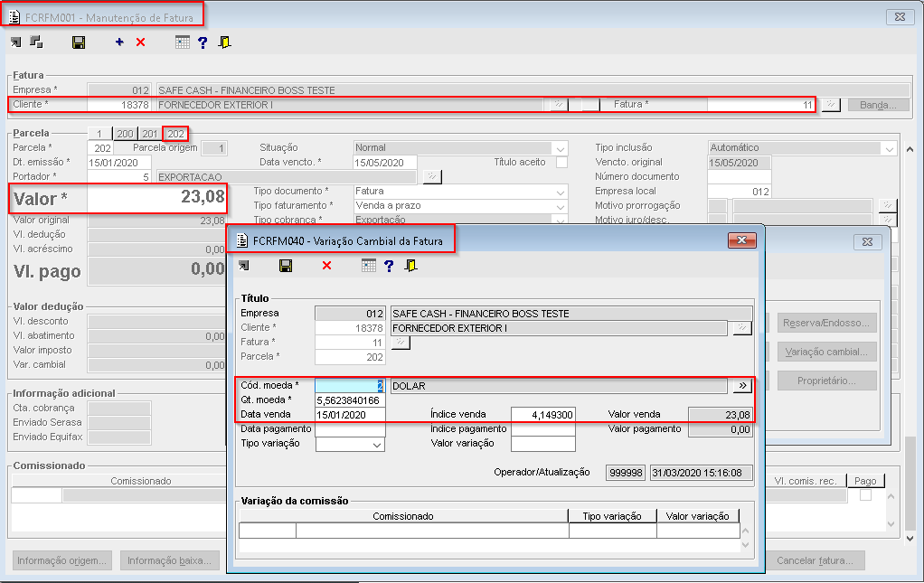The height and width of the screenshot is (583, 924).
Task: Exit Variação Cambial dialog via yellow door icon
Action: [x=410, y=266]
